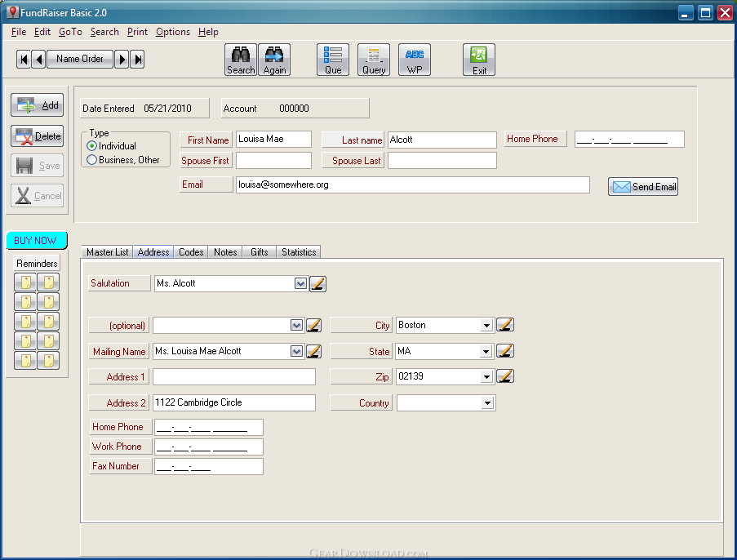Click into the First Name field
The height and width of the screenshot is (560, 737).
[x=273, y=139]
